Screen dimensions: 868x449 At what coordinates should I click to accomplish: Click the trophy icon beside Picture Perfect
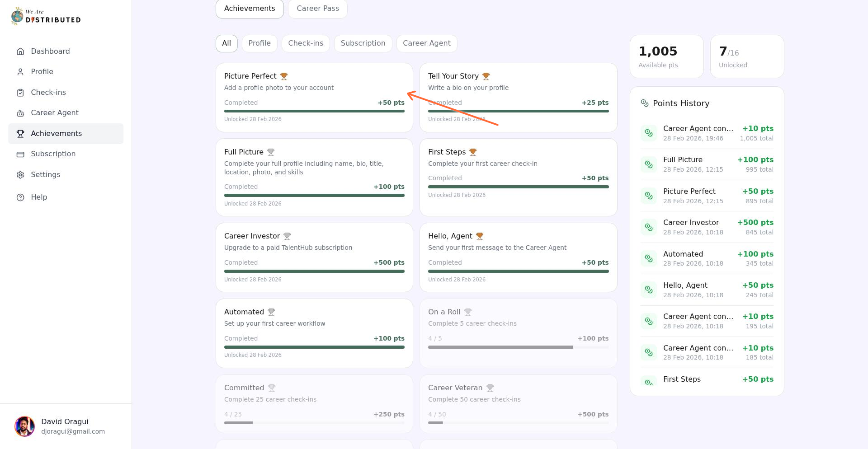(x=284, y=76)
